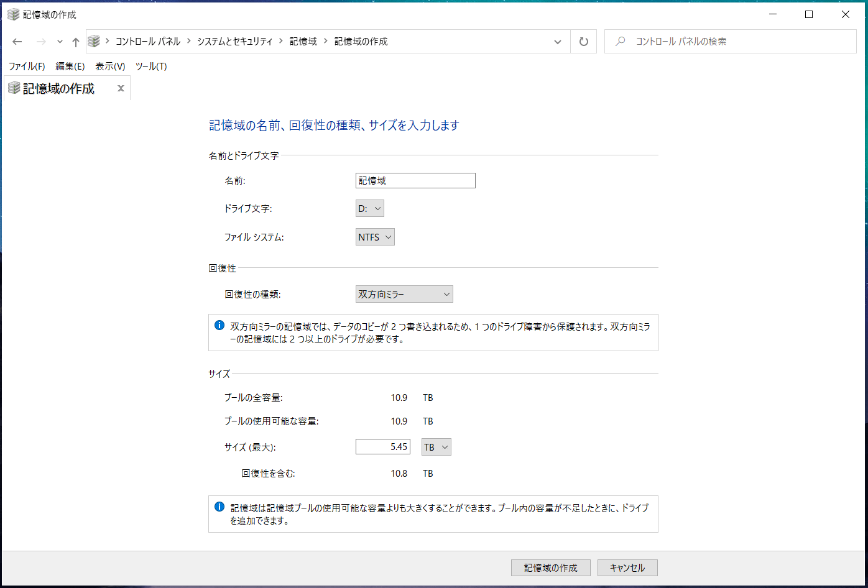Click the ドライブ文字: label
The width and height of the screenshot is (868, 588).
[x=248, y=208]
